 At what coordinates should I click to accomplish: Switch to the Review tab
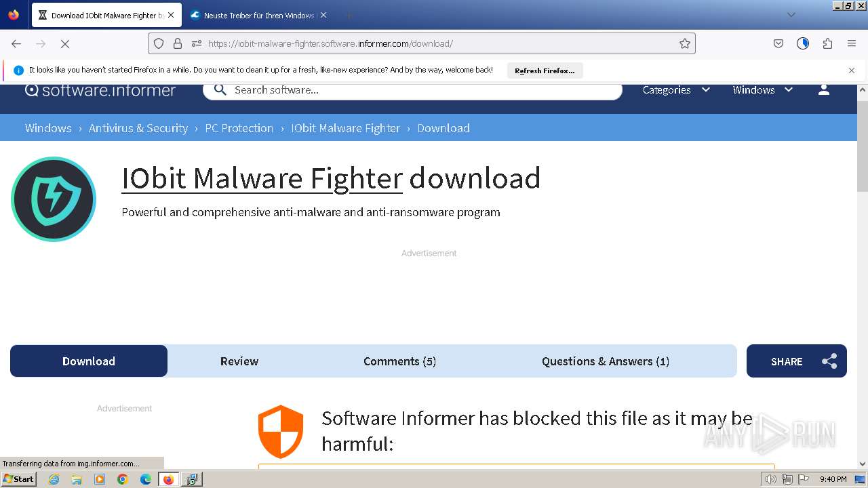(239, 361)
